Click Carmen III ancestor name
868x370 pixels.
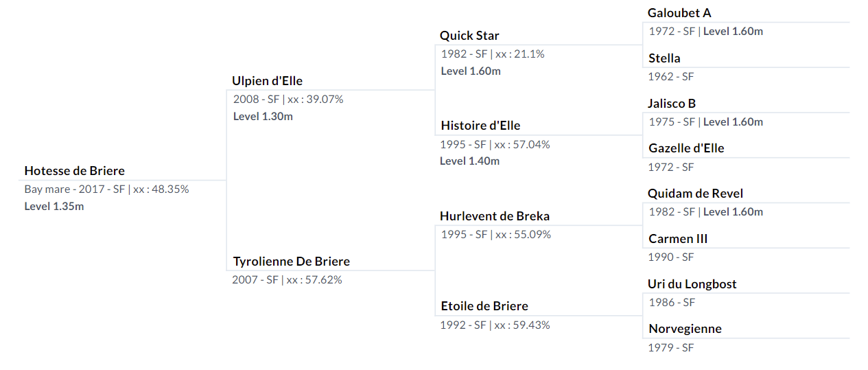[x=678, y=239]
